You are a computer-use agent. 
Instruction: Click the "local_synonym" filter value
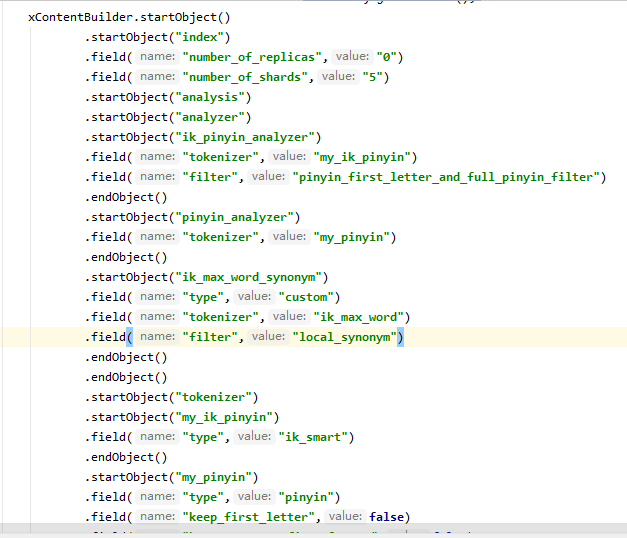tap(344, 337)
